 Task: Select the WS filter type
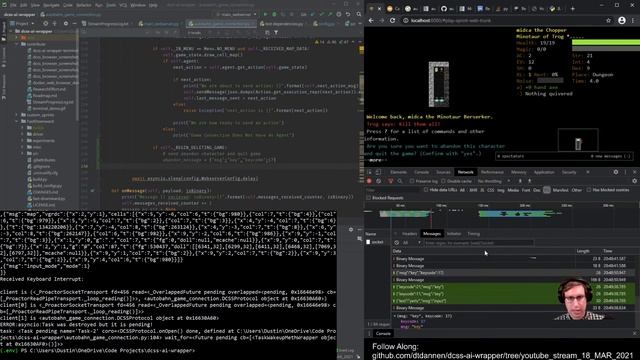[547, 190]
